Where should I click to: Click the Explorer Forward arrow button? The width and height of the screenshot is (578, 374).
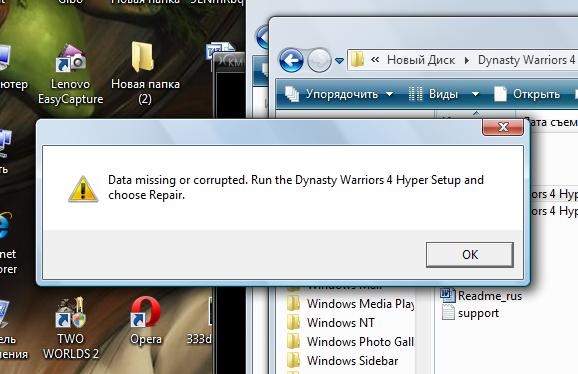[318, 60]
